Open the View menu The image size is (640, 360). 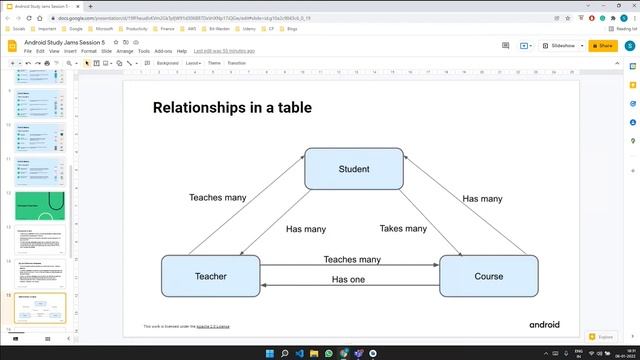pyautogui.click(x=54, y=51)
